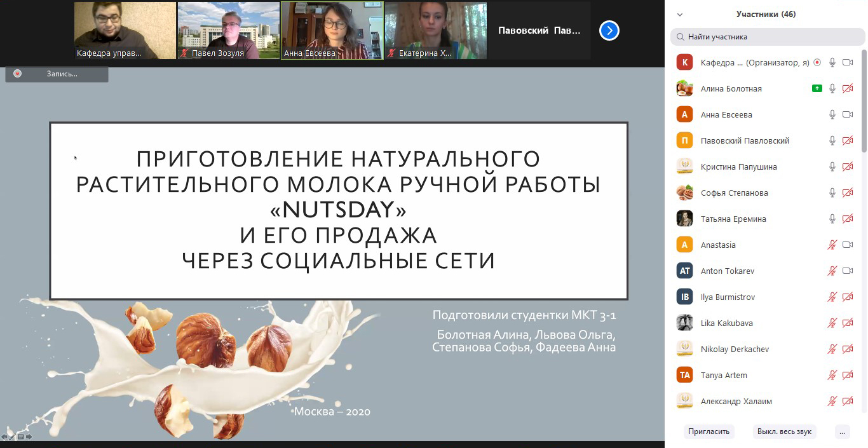The height and width of the screenshot is (448, 868).
Task: Select Павовский Пав... participant tile
Action: 539,31
